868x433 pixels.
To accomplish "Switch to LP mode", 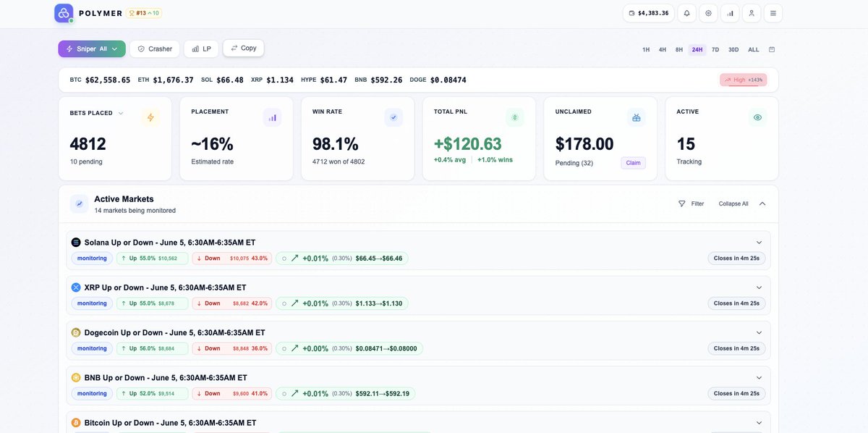I will tap(201, 49).
